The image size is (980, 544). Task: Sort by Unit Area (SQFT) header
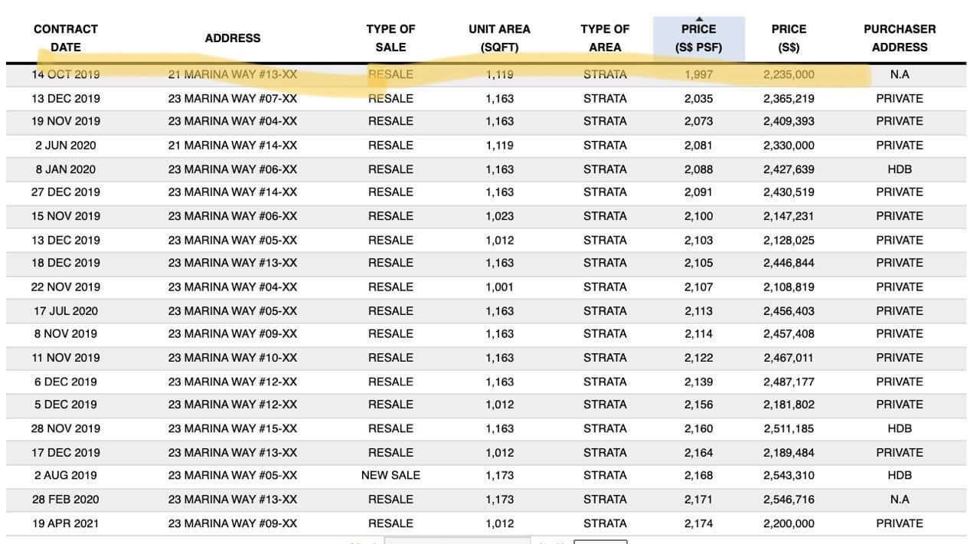pyautogui.click(x=499, y=38)
